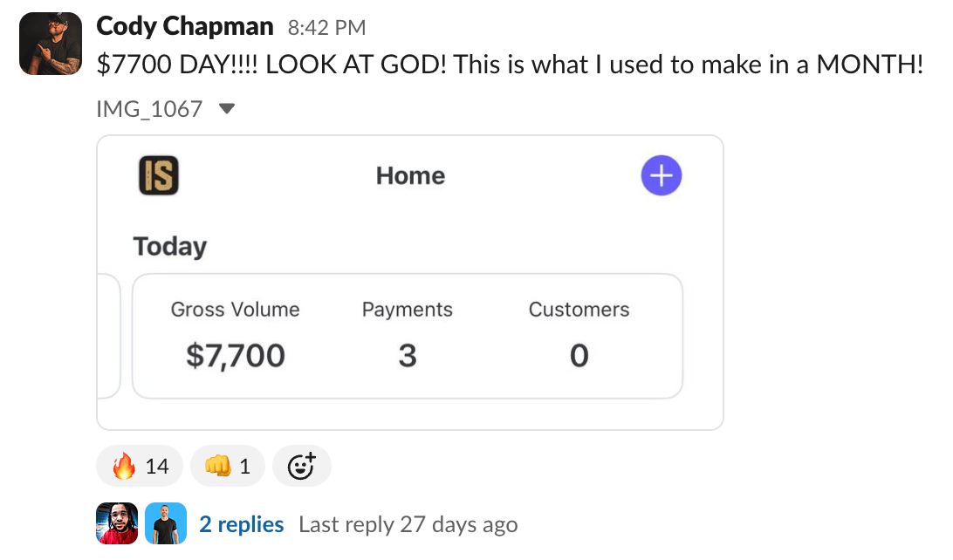The height and width of the screenshot is (560, 953).
Task: Click Cody Chapman's profile avatar
Action: click(x=51, y=44)
